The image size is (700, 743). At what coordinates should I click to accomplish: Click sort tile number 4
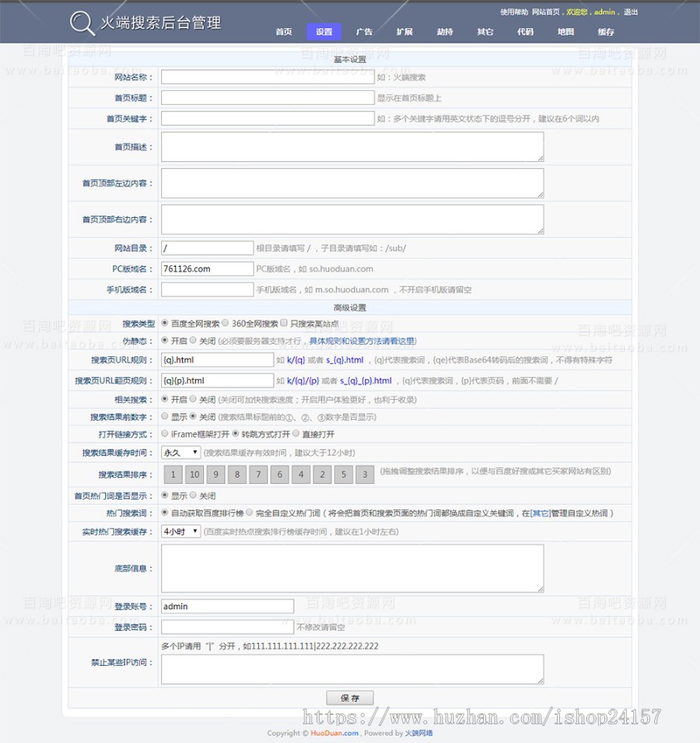pos(301,475)
